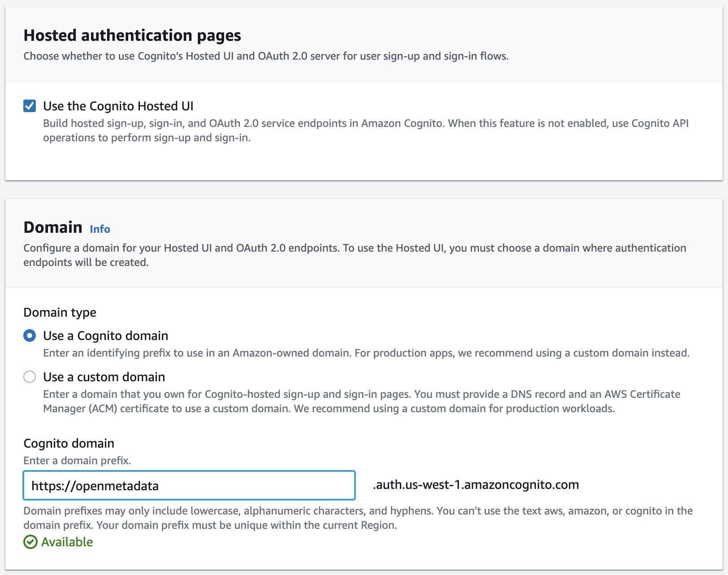Viewport: 728px width, 575px height.
Task: Select the checked checkbox's blue checkmark icon
Action: pyautogui.click(x=29, y=106)
